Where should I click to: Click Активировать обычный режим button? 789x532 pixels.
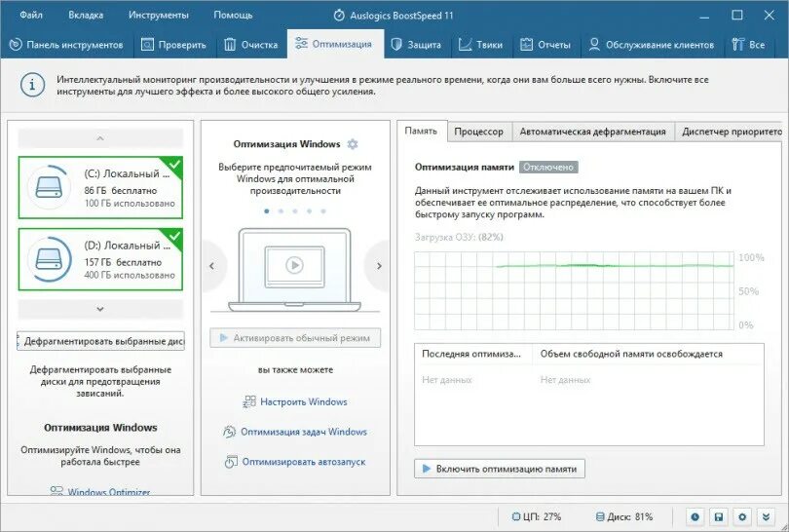click(x=295, y=338)
